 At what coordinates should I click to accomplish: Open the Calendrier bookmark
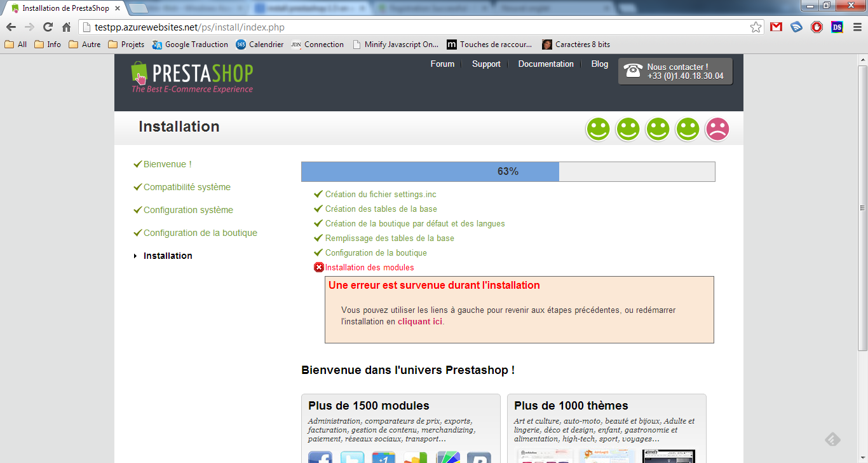coord(260,45)
